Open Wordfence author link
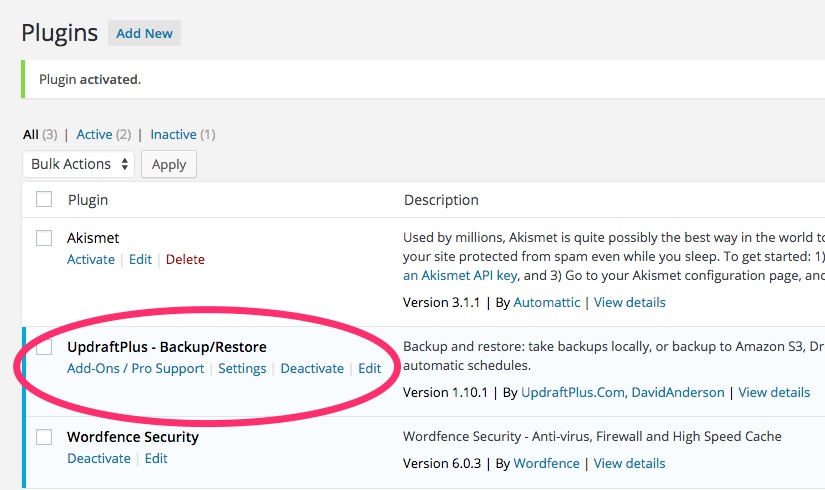The height and width of the screenshot is (490, 825). click(x=546, y=464)
